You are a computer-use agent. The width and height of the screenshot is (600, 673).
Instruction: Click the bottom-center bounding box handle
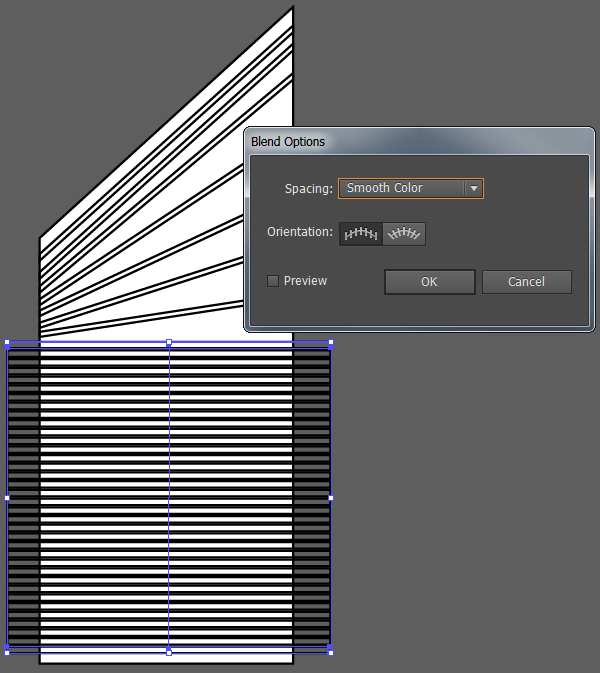[x=169, y=652]
